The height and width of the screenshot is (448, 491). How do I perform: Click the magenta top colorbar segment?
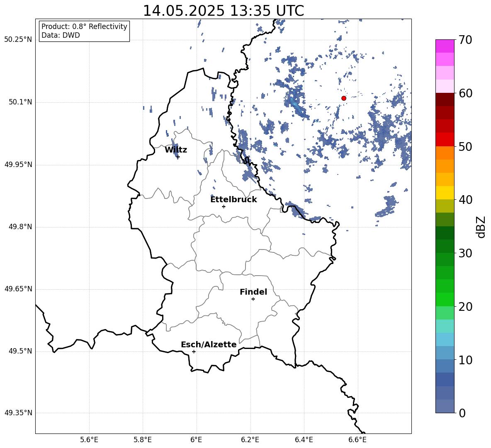pos(445,46)
